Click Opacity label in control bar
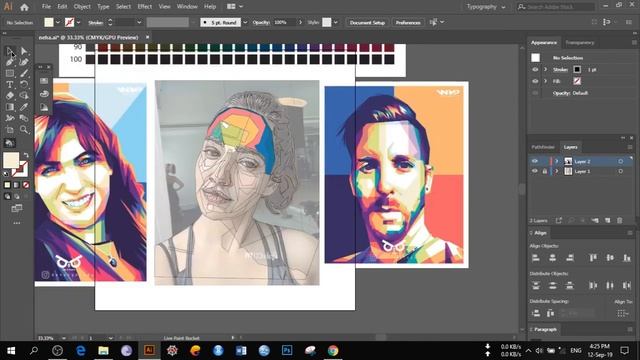Image resolution: width=640 pixels, height=360 pixels. click(x=261, y=22)
